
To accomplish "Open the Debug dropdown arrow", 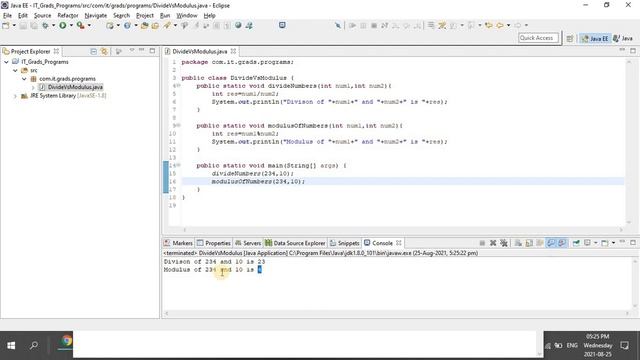I will [x=53, y=25].
